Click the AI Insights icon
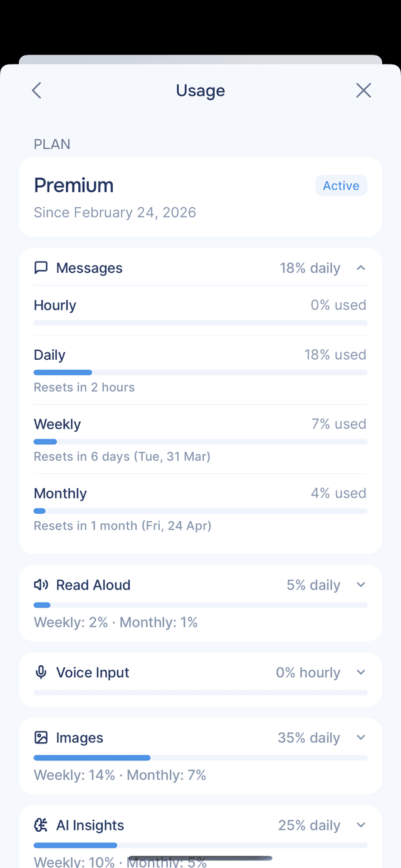401x868 pixels. [x=40, y=825]
